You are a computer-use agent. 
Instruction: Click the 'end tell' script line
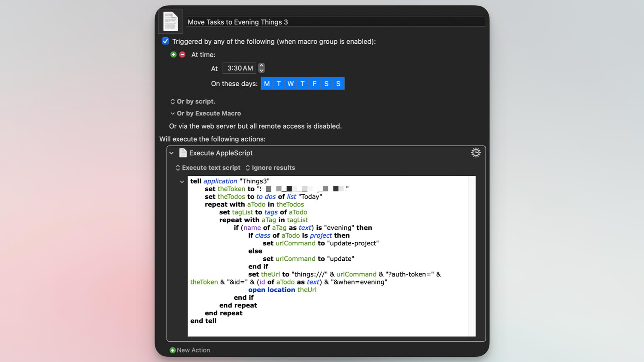[204, 321]
